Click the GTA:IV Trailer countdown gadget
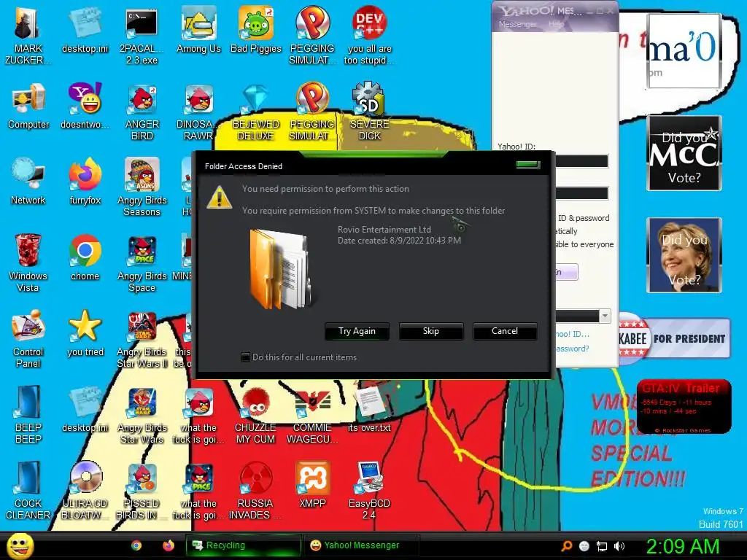The width and height of the screenshot is (747, 560). click(x=684, y=407)
